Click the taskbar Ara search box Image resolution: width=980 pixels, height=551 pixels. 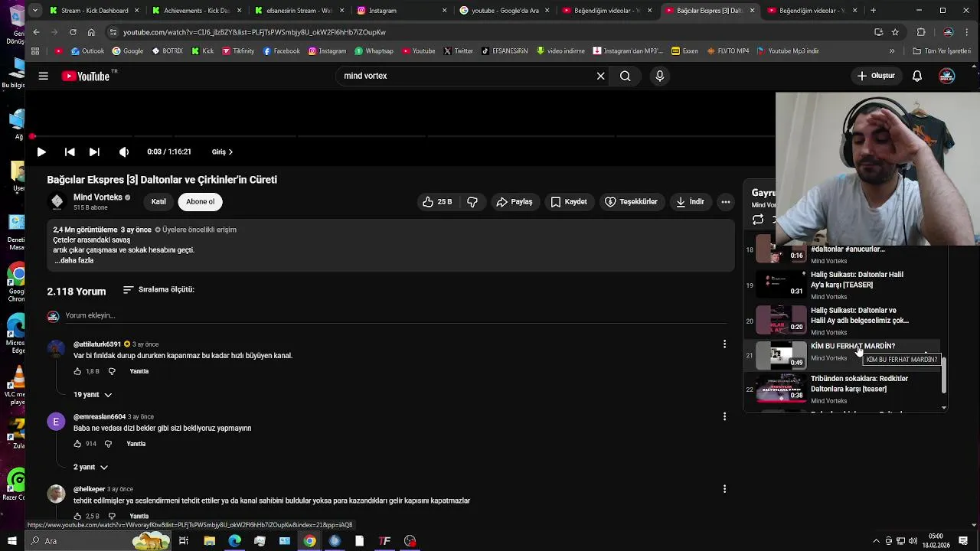[x=98, y=541]
